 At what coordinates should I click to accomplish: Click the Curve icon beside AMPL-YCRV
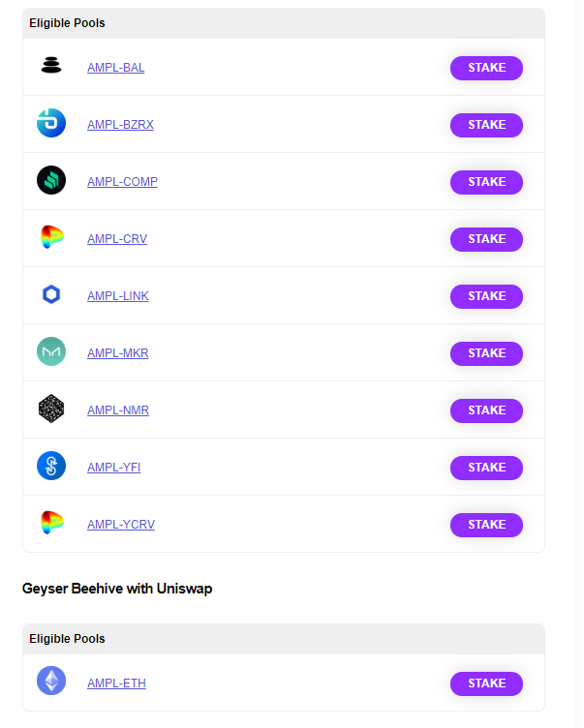51,523
